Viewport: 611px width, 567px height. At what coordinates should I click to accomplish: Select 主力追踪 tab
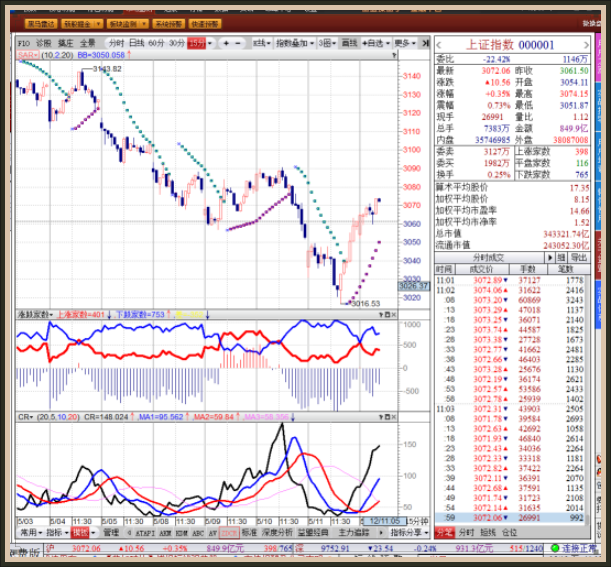tap(353, 532)
